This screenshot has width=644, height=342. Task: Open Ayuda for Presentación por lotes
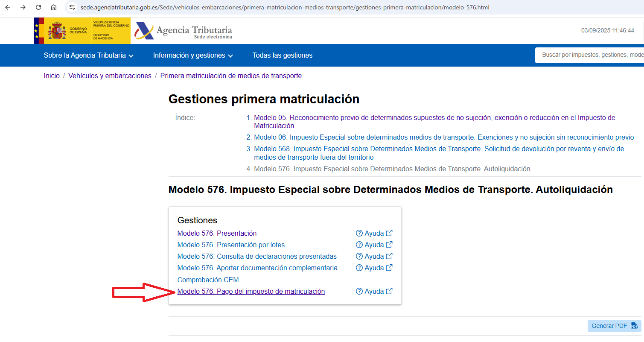click(374, 245)
